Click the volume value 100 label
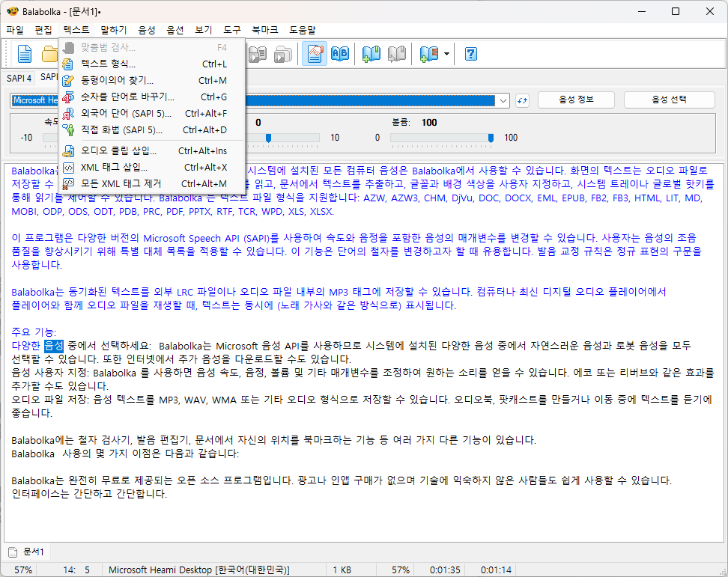Image resolution: width=728 pixels, height=577 pixels. [x=429, y=123]
